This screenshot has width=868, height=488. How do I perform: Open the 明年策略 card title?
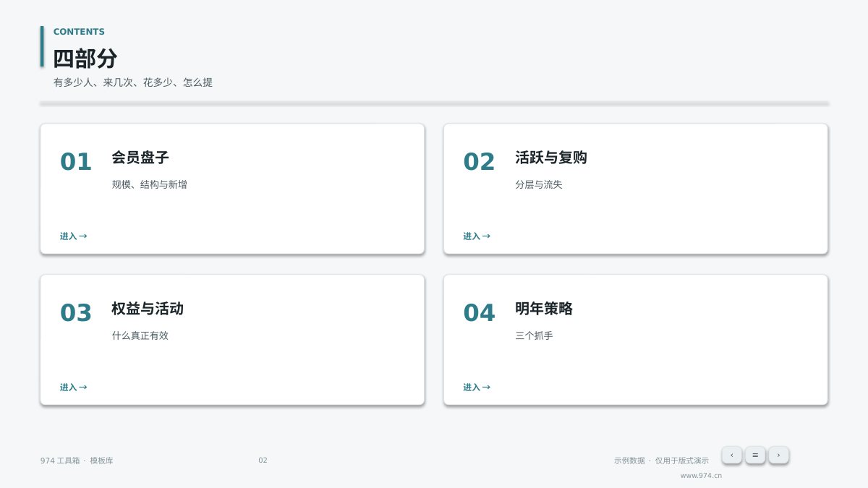tap(544, 309)
